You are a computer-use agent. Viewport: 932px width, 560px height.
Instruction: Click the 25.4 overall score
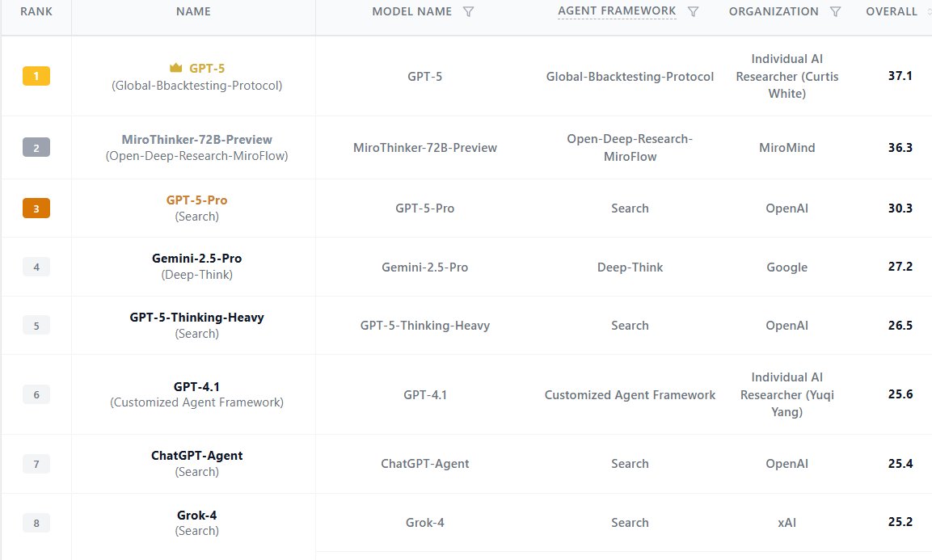[x=900, y=464]
